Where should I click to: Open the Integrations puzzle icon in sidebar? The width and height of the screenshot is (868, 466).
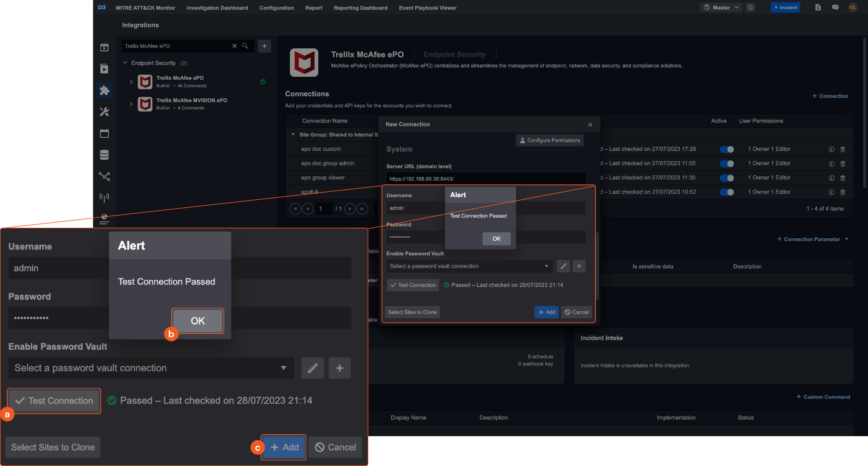(x=104, y=90)
